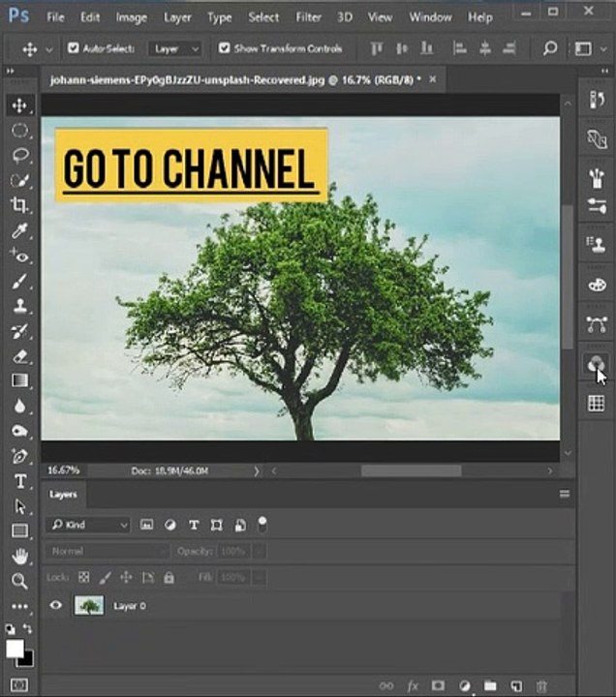Select the Path Selection tool

[19, 506]
